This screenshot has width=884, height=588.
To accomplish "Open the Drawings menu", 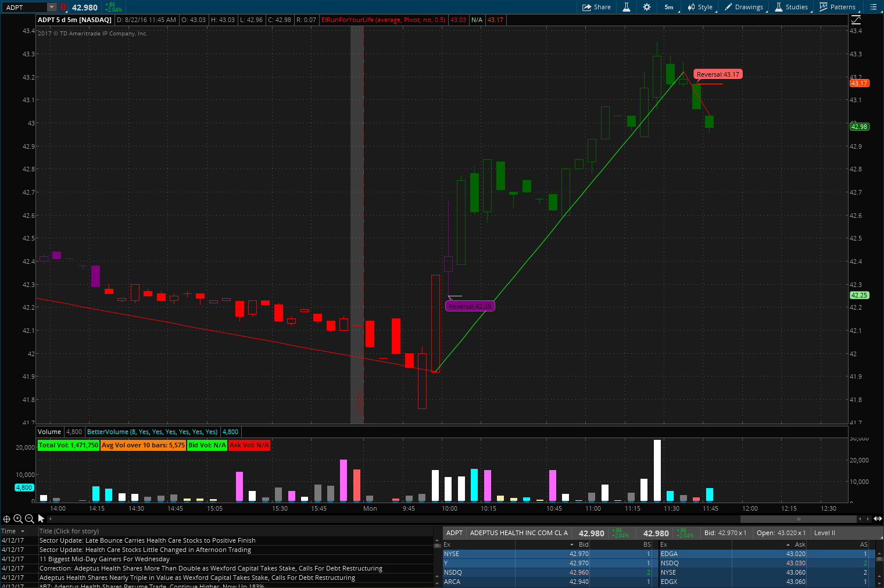I will pos(744,7).
